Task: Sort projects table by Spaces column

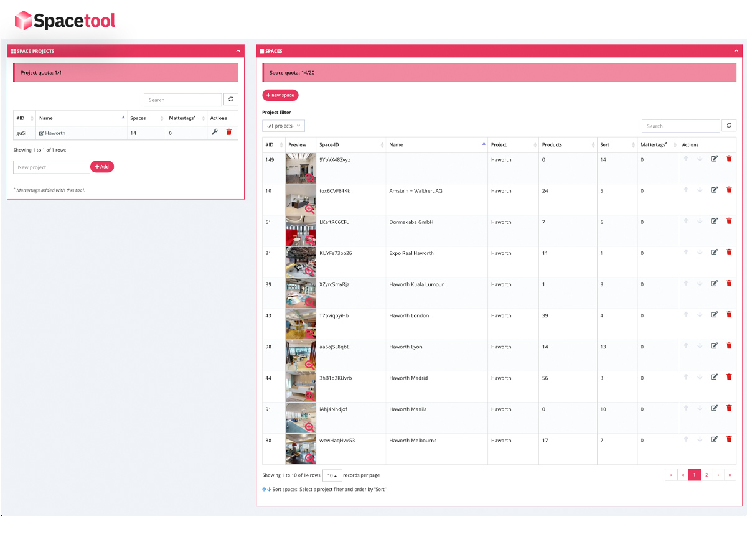Action: (x=146, y=118)
